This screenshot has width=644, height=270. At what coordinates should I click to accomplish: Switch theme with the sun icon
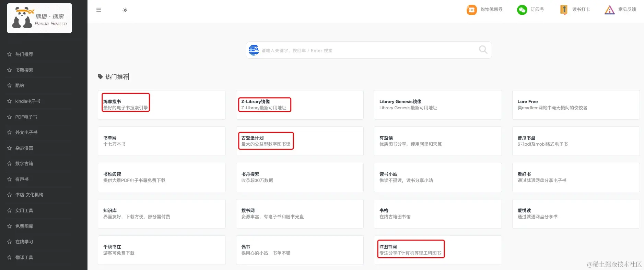click(x=125, y=10)
